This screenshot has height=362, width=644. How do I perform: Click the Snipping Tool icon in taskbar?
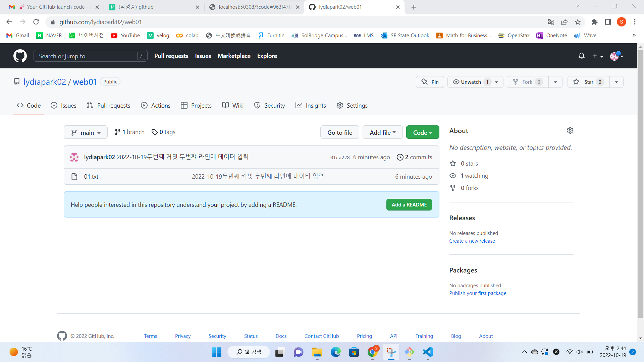pos(391,352)
